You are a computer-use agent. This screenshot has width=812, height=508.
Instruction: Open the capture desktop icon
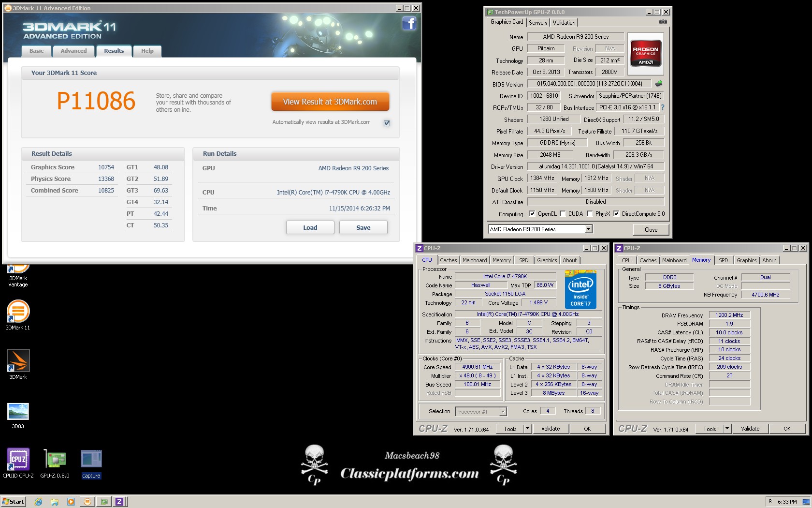(x=91, y=464)
